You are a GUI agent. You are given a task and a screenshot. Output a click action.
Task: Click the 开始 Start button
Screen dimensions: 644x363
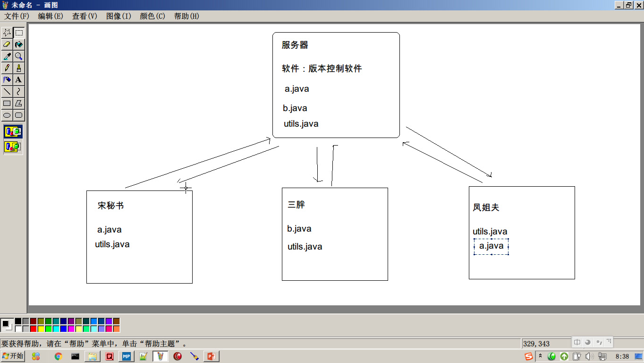tap(12, 356)
